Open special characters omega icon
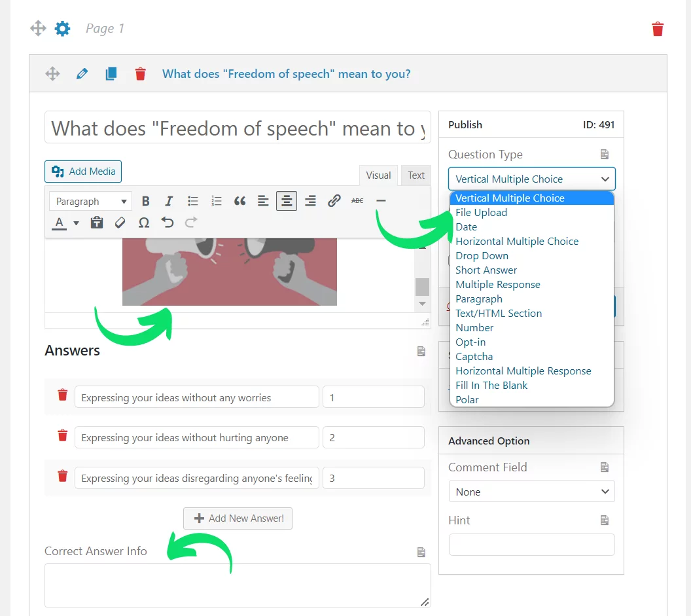Viewport: 691px width, 616px height. 144,223
